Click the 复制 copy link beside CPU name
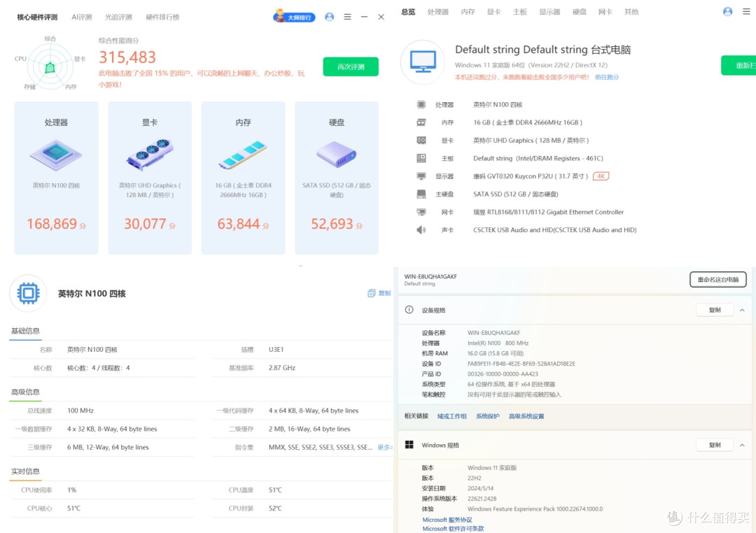 [379, 293]
